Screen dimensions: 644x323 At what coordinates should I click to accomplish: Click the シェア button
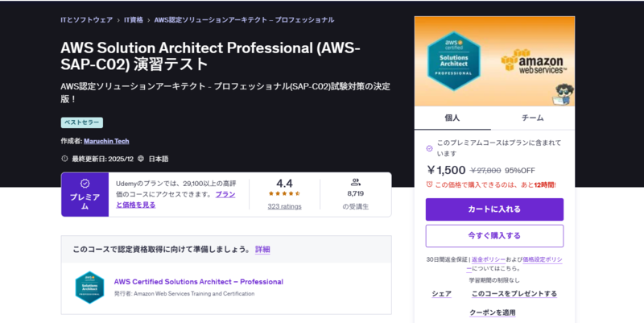coord(441,294)
